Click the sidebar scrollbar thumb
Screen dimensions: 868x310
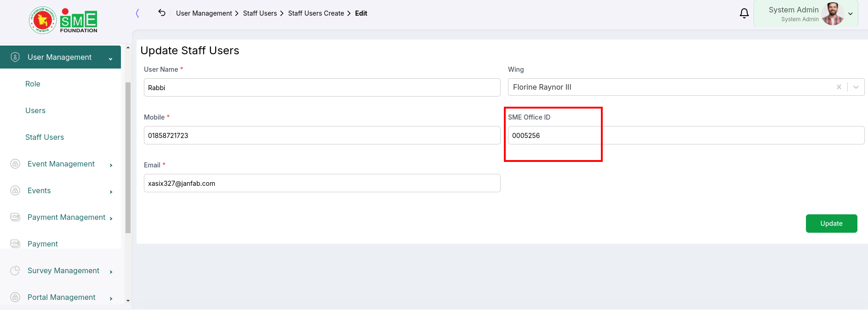tap(128, 158)
